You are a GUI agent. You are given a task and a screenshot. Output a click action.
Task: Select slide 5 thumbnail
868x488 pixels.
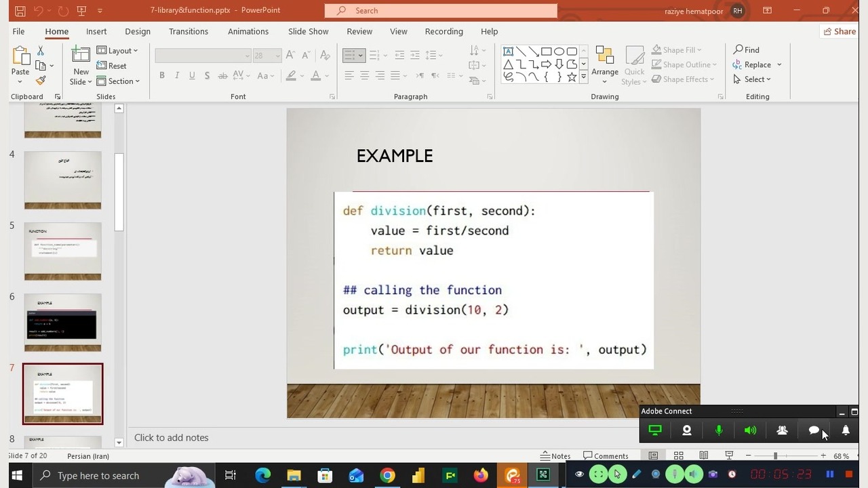(x=62, y=251)
